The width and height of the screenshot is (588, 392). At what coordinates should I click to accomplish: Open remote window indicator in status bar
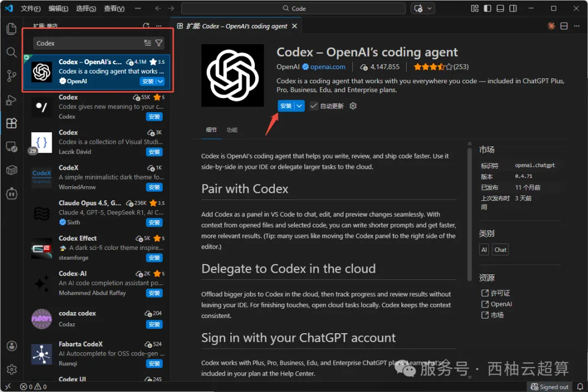[8, 387]
